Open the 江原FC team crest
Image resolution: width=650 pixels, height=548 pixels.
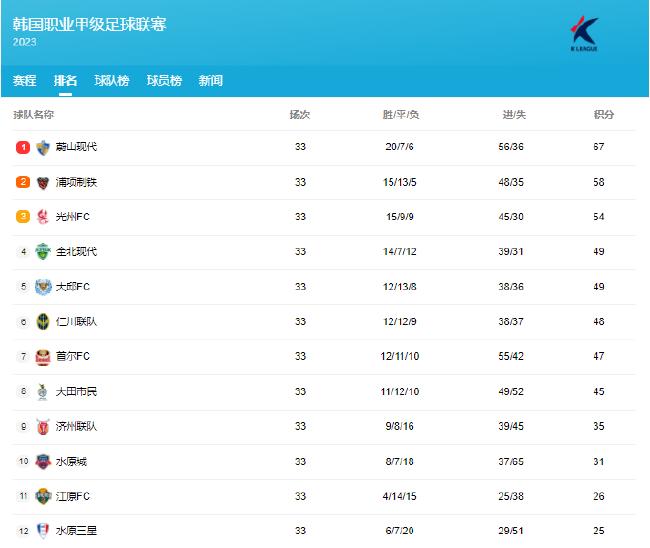coord(43,496)
